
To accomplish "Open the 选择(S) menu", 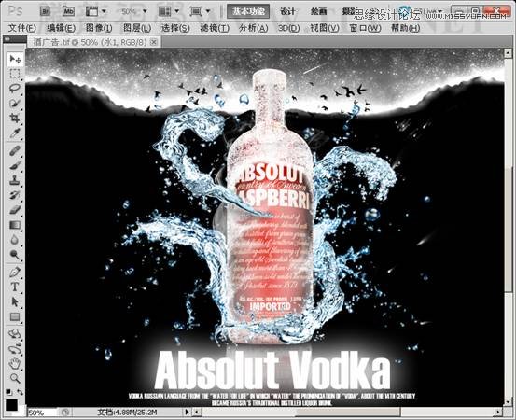I will pyautogui.click(x=175, y=28).
